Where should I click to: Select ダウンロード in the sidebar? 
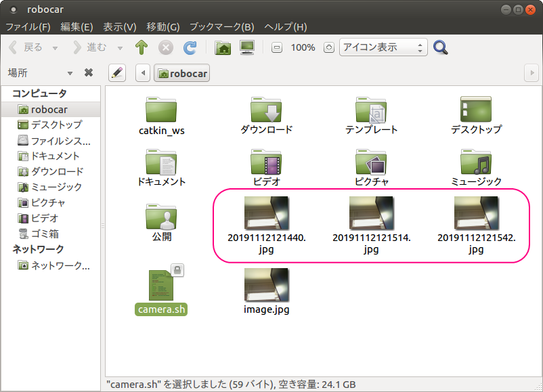pyautogui.click(x=51, y=171)
